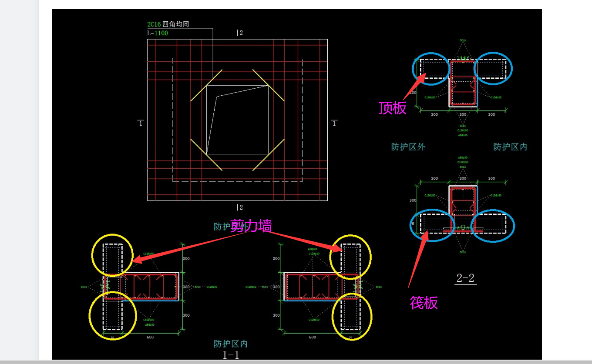Click the magenta "剪力墙" label

click(251, 226)
